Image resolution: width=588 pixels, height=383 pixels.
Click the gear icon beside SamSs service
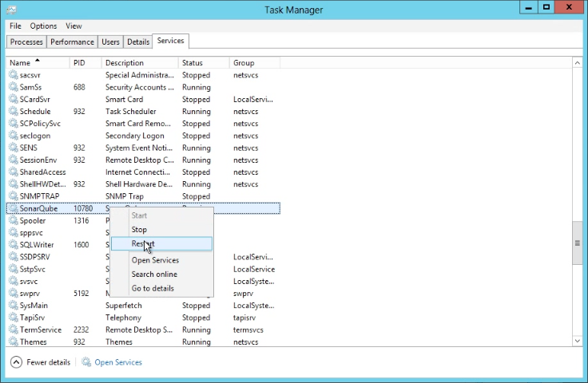click(14, 87)
